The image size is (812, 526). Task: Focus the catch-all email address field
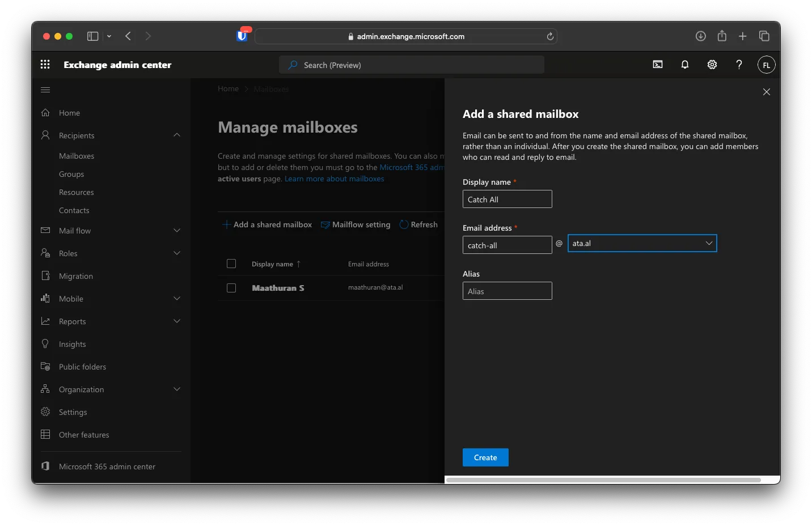pos(507,245)
